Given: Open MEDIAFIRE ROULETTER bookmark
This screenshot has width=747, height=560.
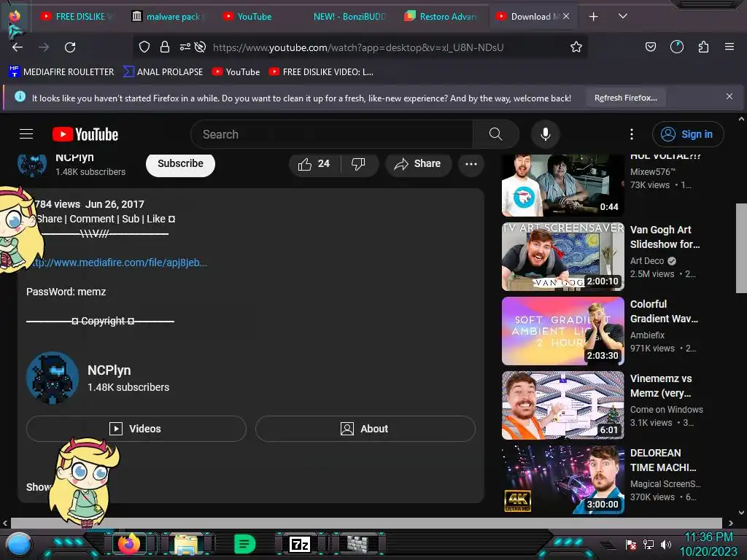Looking at the screenshot, I should click(61, 72).
